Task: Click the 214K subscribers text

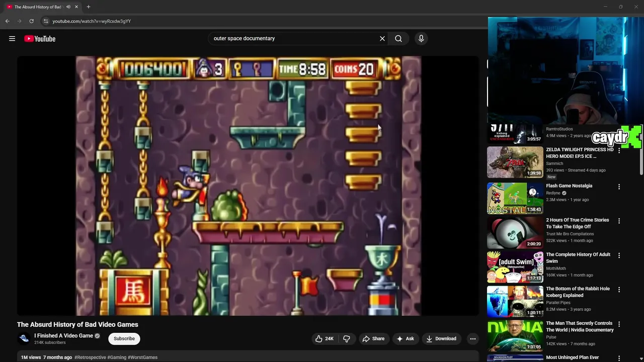Action: [x=50, y=343]
